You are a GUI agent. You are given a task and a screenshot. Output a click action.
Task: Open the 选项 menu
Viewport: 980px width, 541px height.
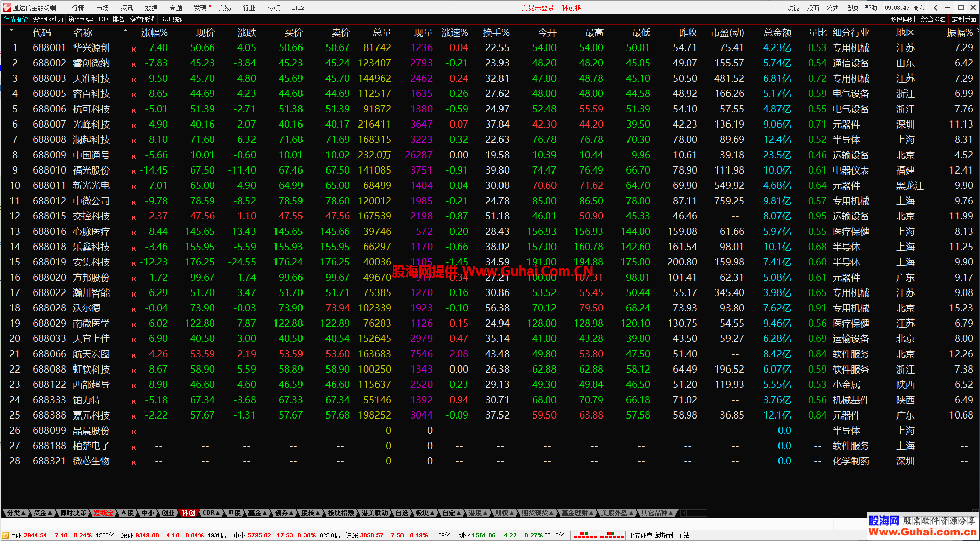click(852, 8)
